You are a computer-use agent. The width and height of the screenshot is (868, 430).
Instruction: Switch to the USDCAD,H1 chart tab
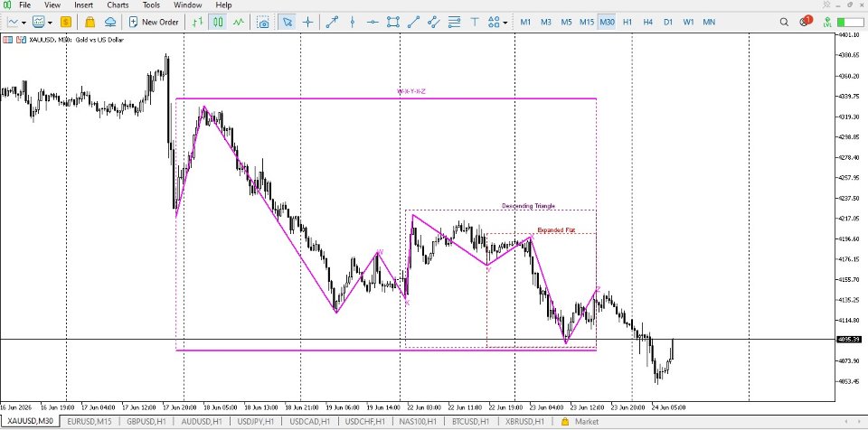310,422
